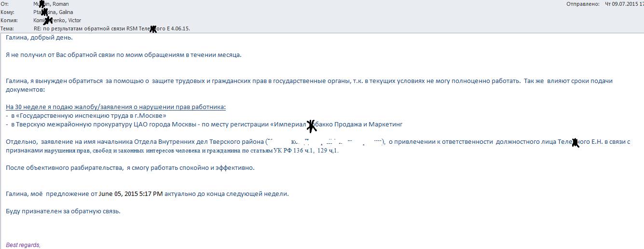Click the subject line starting with RE:
The image size is (644, 249).
point(111,28)
